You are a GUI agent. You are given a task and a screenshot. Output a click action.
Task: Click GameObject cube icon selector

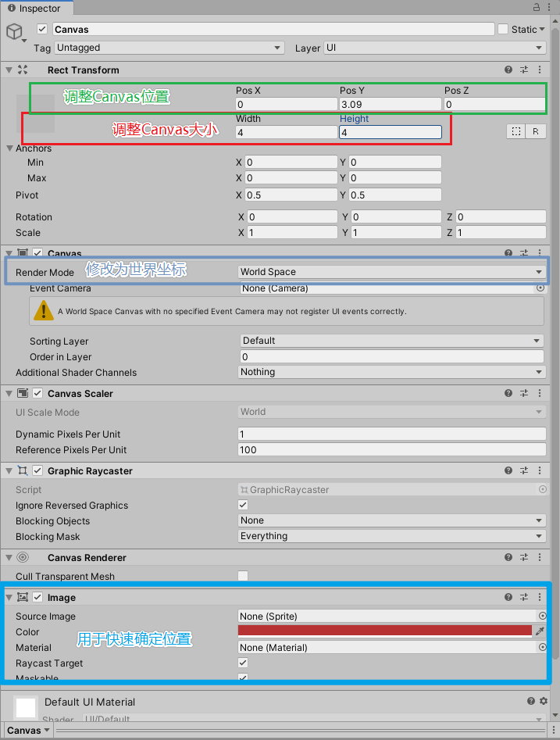(x=16, y=32)
